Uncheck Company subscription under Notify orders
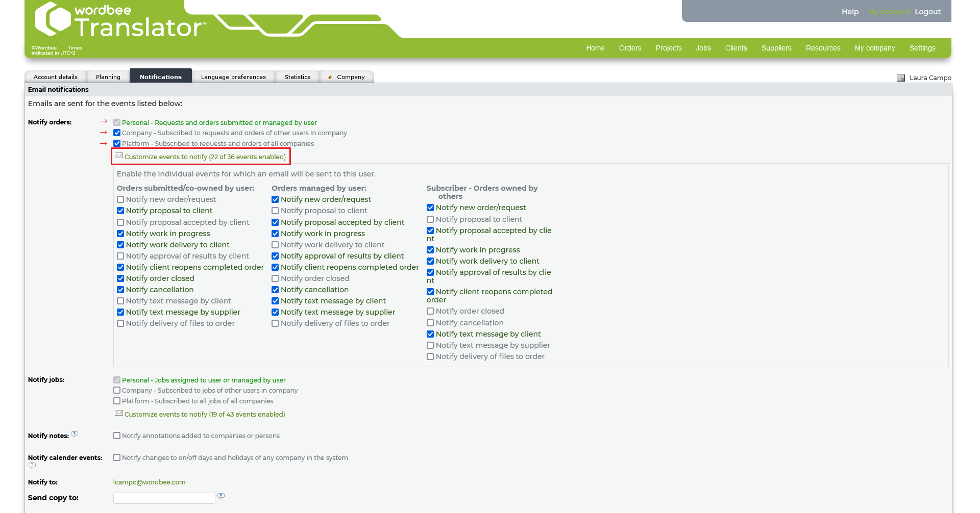Viewport: 980px width, 513px height. (117, 133)
